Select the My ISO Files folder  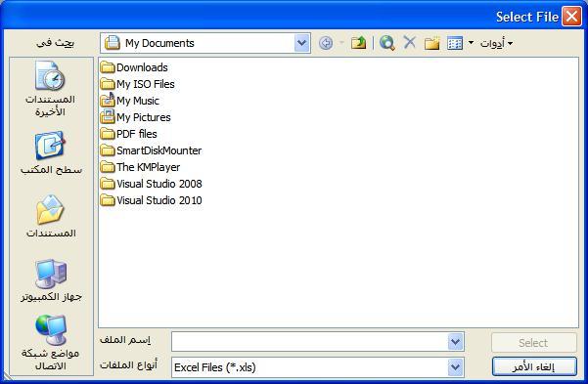pyautogui.click(x=137, y=84)
